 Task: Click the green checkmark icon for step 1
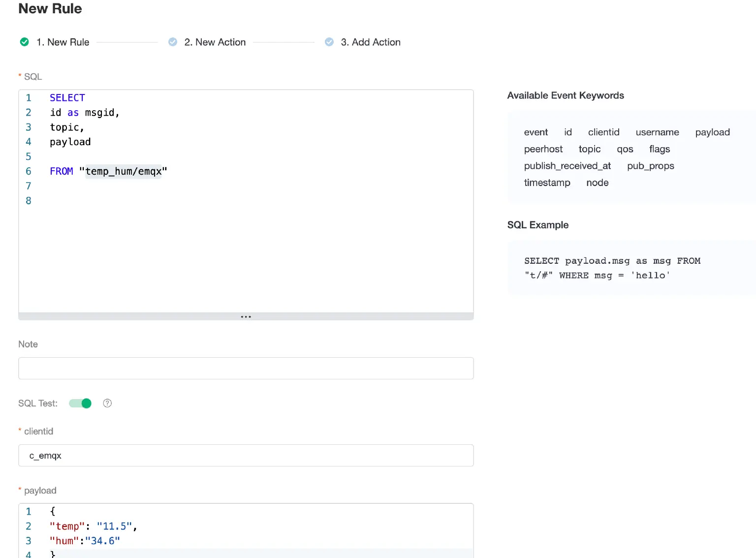click(24, 42)
